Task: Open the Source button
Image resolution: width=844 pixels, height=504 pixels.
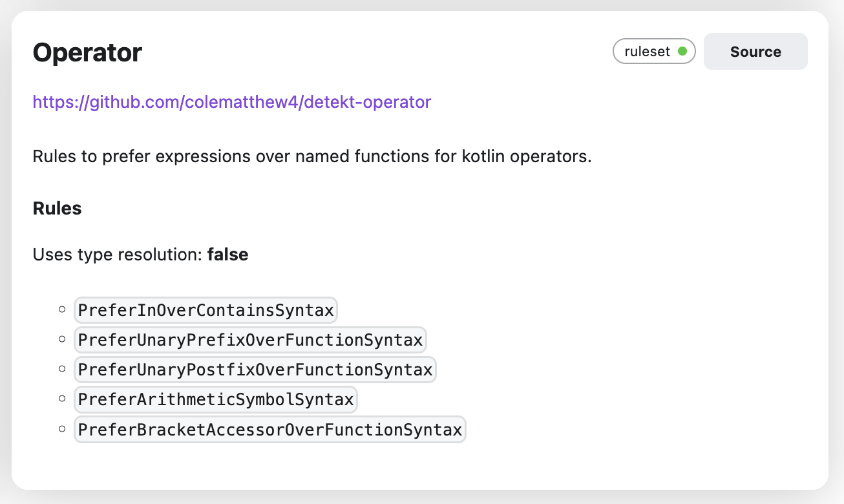Action: coord(755,52)
